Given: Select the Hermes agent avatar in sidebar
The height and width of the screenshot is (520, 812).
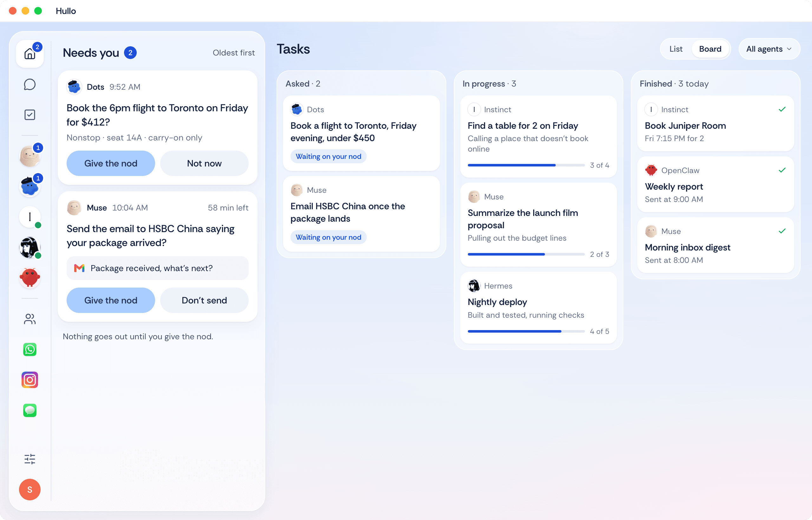Looking at the screenshot, I should 30,247.
